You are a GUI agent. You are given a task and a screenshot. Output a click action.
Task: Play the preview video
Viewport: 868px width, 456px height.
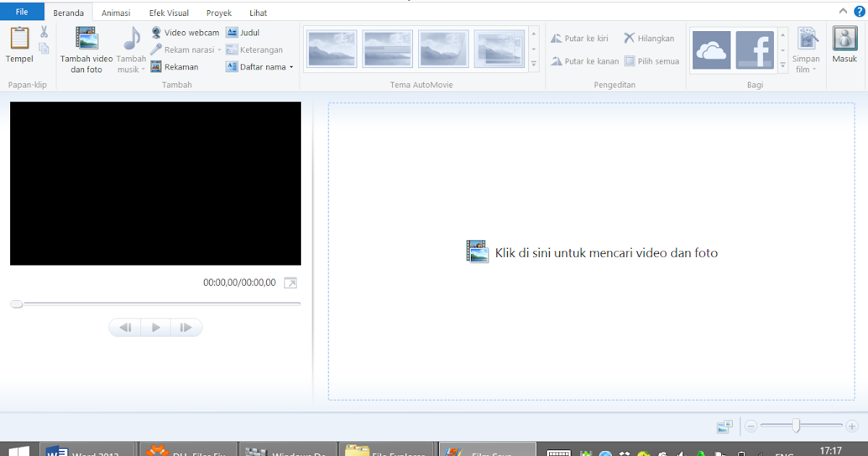[x=156, y=328]
